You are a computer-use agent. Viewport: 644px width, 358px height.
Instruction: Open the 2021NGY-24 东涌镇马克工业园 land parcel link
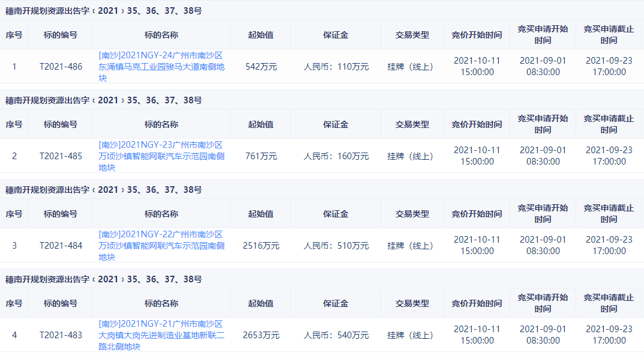point(161,67)
